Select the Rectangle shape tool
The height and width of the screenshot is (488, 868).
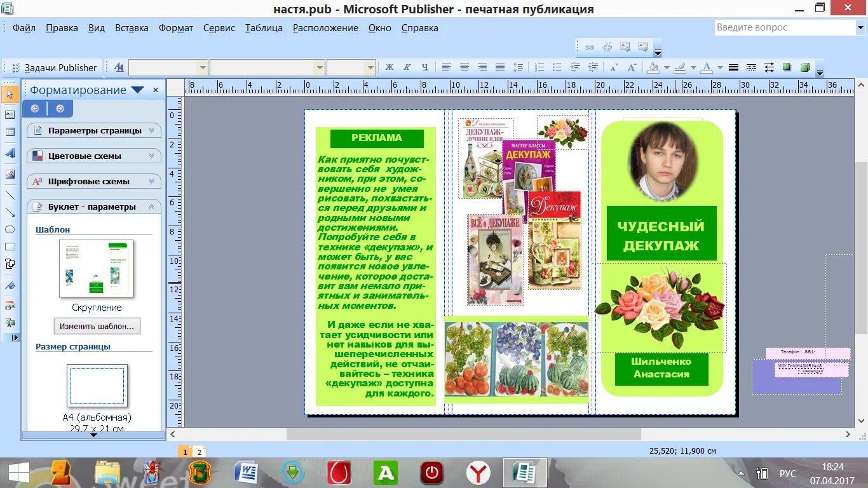[x=10, y=247]
